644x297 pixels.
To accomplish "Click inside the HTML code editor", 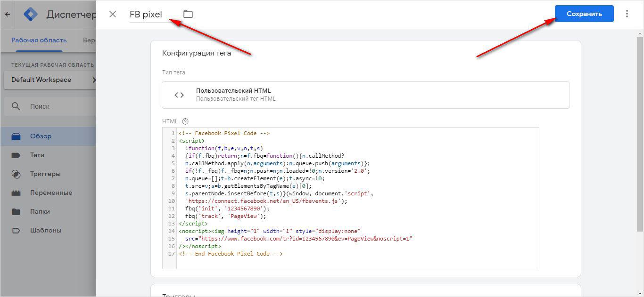I will [351, 198].
